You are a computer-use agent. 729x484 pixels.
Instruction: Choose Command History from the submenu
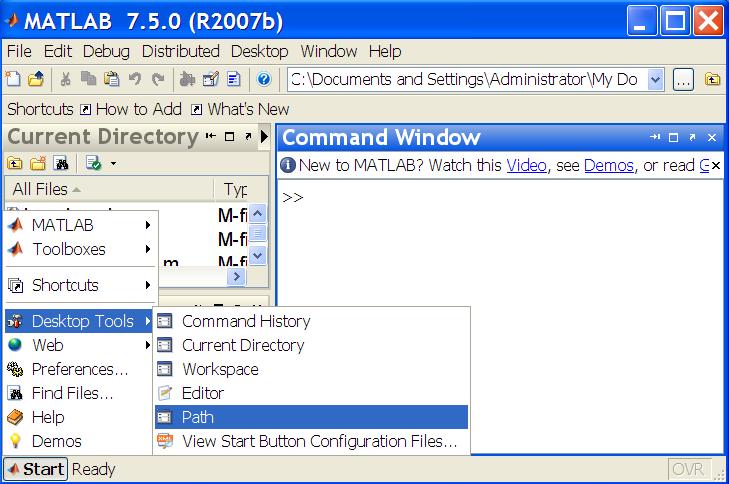245,321
